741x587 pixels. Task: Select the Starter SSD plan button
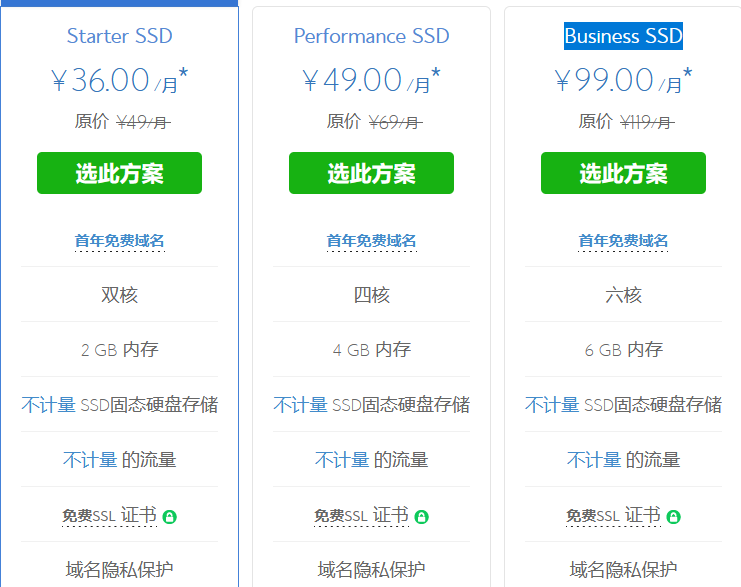point(120,173)
